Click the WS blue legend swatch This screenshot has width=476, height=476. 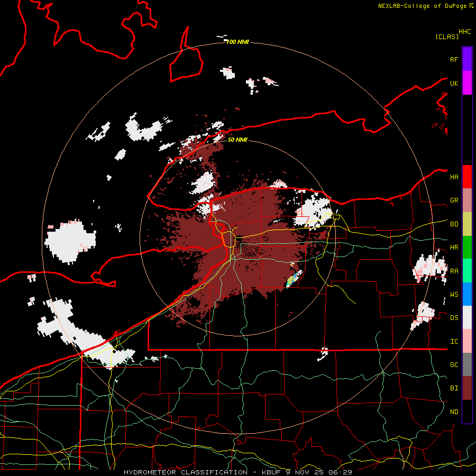pyautogui.click(x=467, y=294)
